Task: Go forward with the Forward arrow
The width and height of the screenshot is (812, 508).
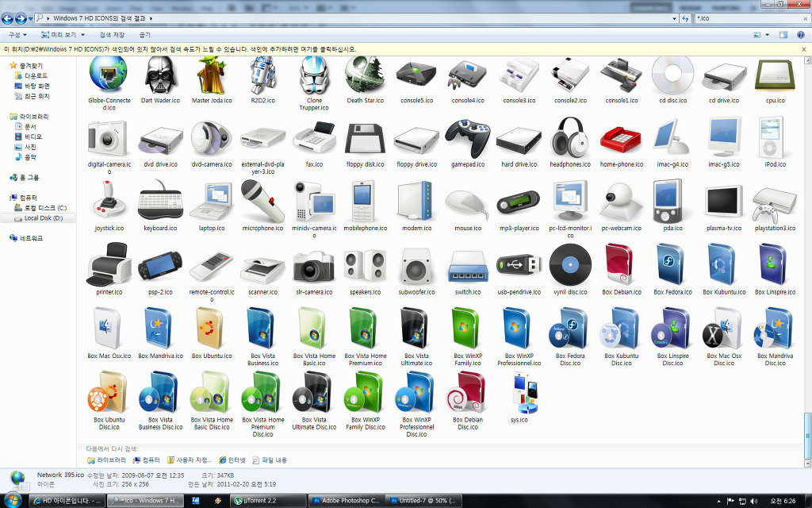Action: 21,19
